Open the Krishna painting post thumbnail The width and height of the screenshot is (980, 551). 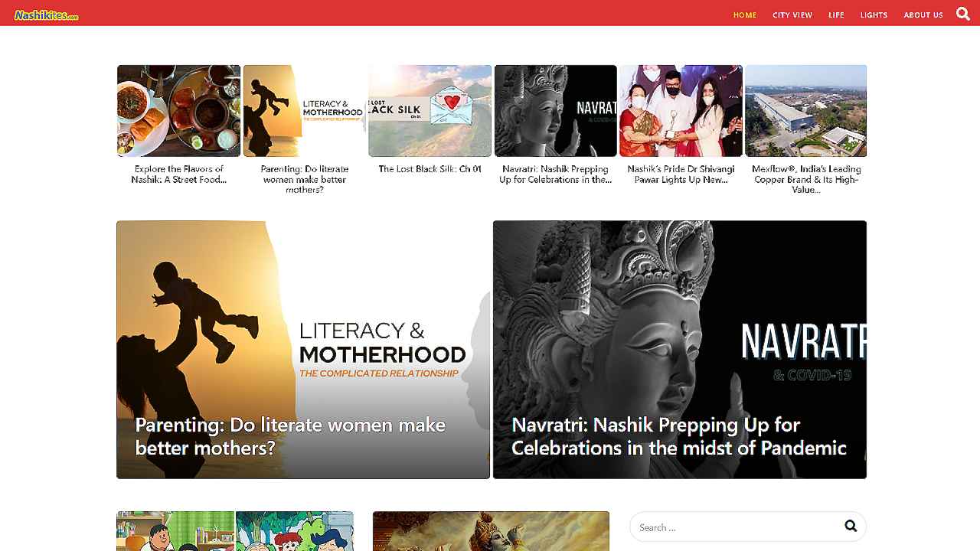coord(491,531)
